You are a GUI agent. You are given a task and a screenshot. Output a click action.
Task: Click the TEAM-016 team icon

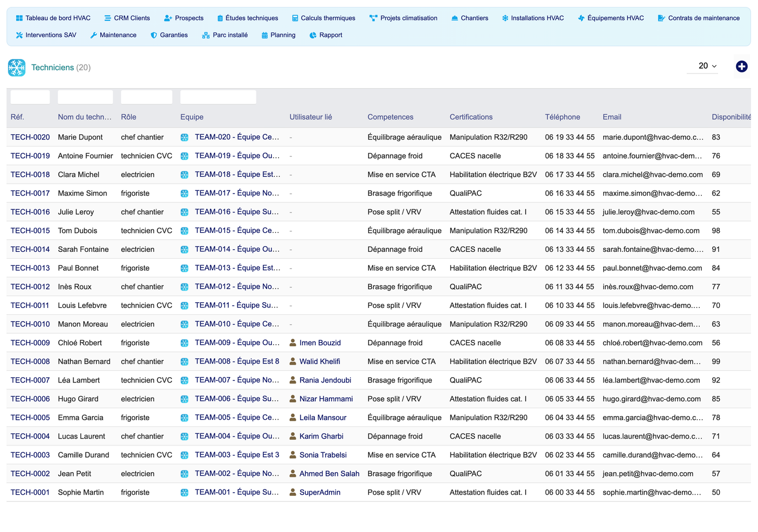185,212
